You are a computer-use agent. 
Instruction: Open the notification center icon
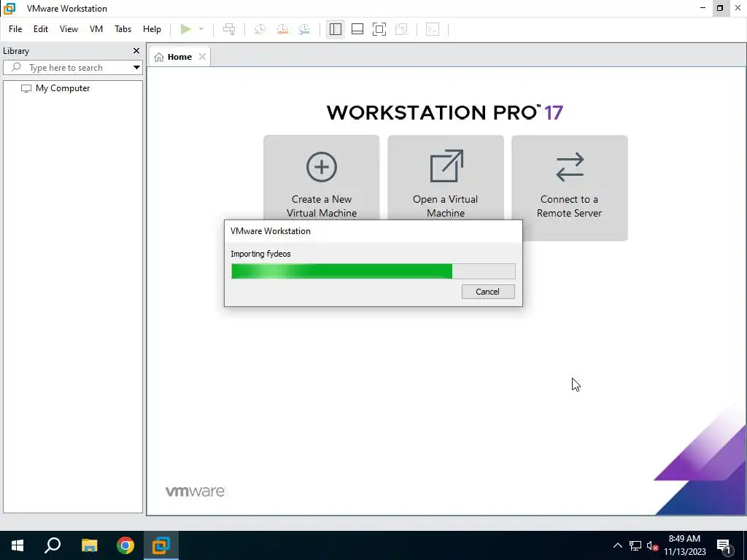[x=724, y=545]
